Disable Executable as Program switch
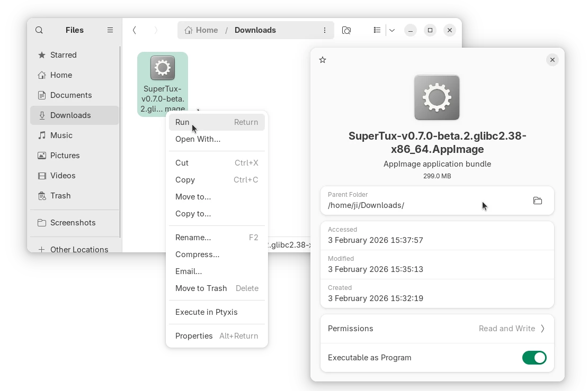 (x=534, y=358)
